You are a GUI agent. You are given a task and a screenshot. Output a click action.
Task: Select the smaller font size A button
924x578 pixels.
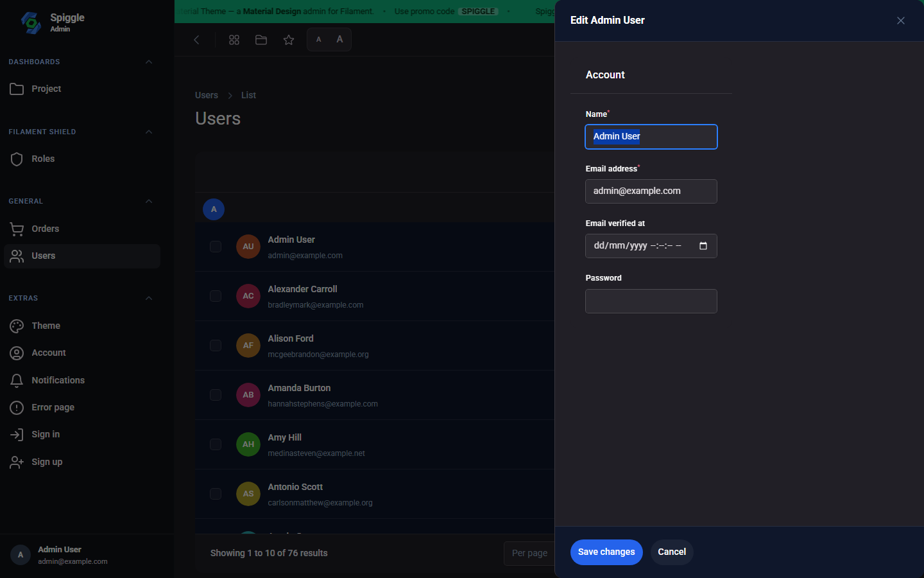tap(318, 40)
